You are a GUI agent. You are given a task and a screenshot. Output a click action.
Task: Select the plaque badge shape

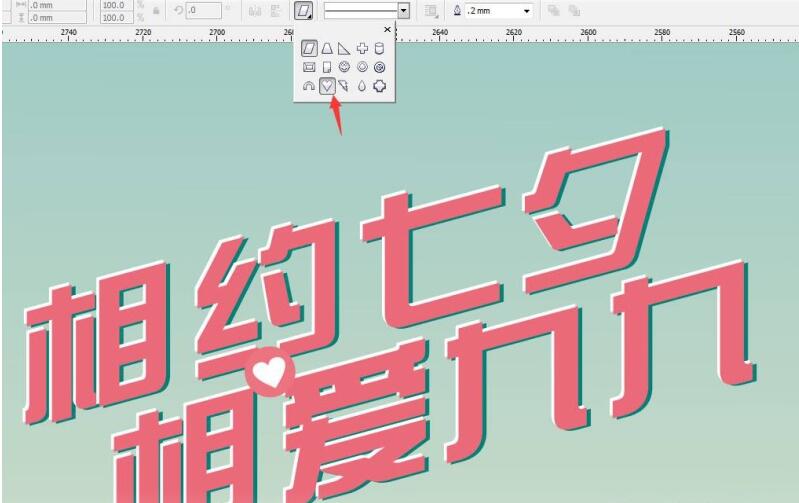click(379, 86)
